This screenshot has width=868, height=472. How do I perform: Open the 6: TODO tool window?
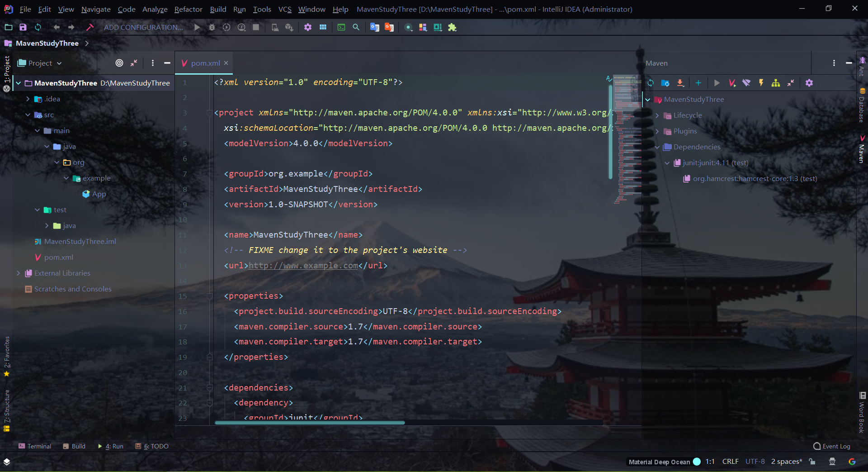152,446
